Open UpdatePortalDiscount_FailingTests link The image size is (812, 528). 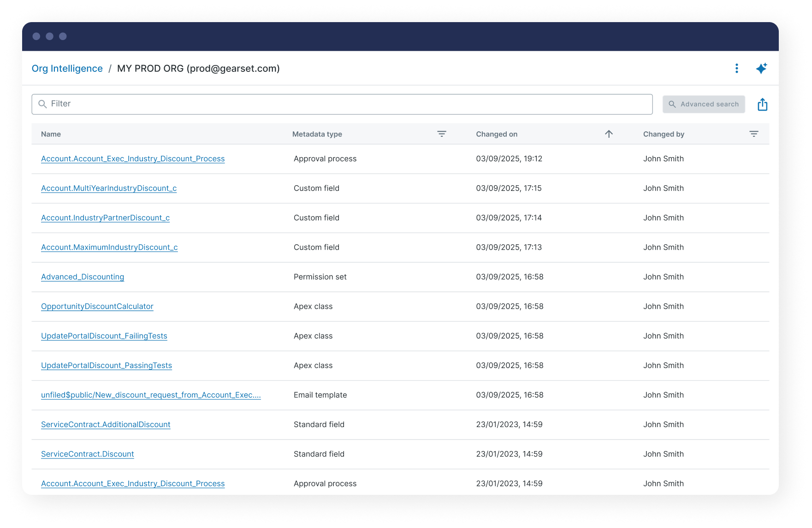pyautogui.click(x=104, y=336)
